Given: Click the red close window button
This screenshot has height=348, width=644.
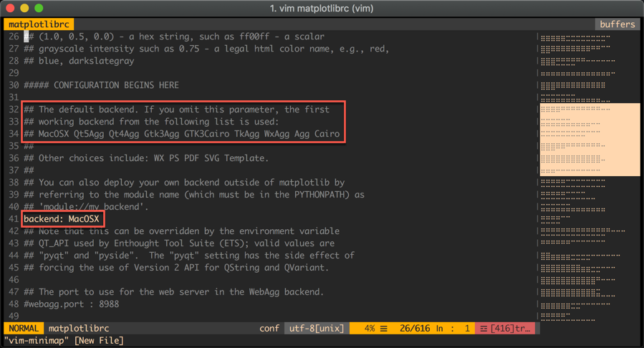Looking at the screenshot, I should 10,8.
